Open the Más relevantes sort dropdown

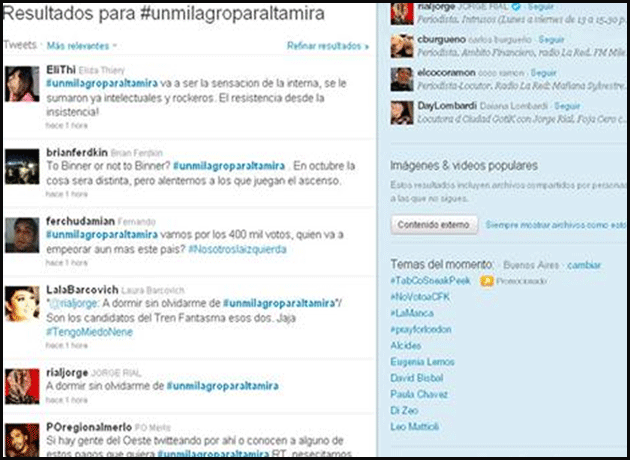pyautogui.click(x=82, y=46)
